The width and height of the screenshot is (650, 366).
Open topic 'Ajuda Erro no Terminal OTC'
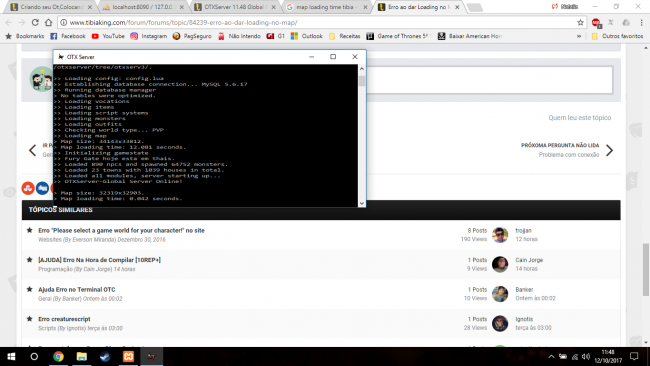(77, 289)
